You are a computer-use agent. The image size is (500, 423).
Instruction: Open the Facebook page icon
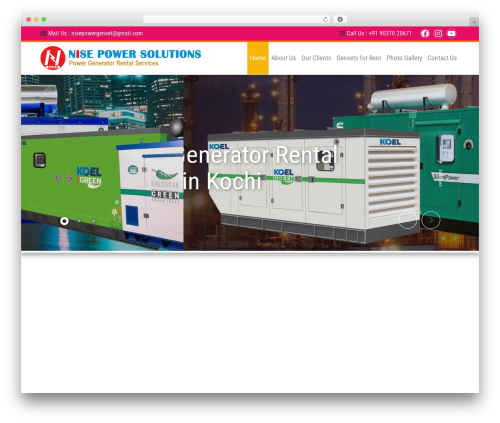coord(425,33)
